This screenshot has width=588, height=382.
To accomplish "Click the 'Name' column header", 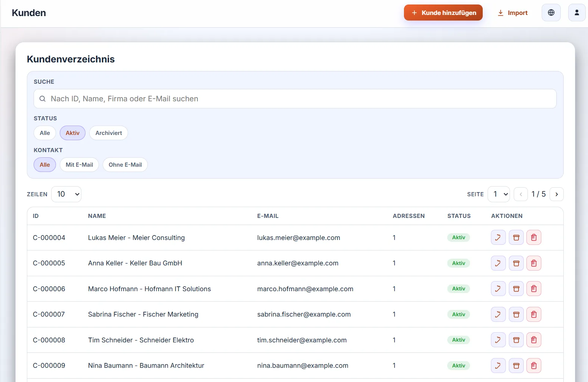I will coord(97,216).
